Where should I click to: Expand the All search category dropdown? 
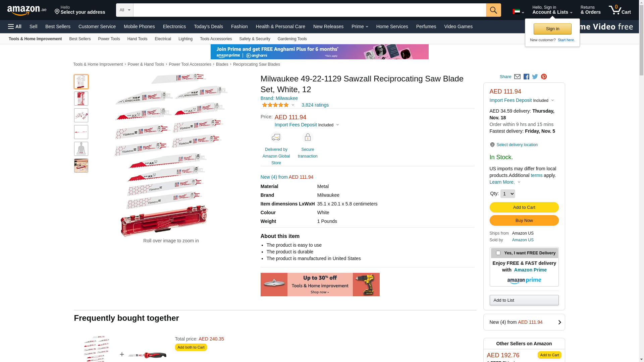tap(125, 10)
